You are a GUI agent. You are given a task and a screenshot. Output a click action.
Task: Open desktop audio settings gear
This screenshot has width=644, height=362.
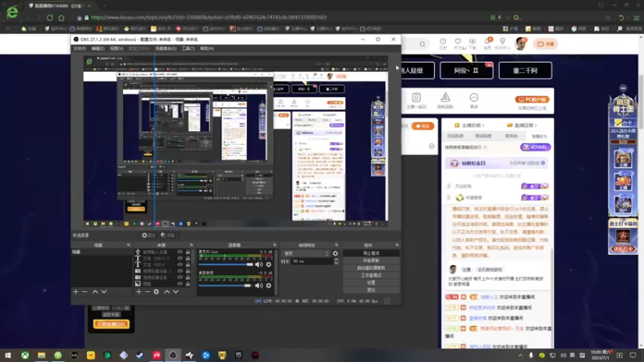click(x=269, y=286)
